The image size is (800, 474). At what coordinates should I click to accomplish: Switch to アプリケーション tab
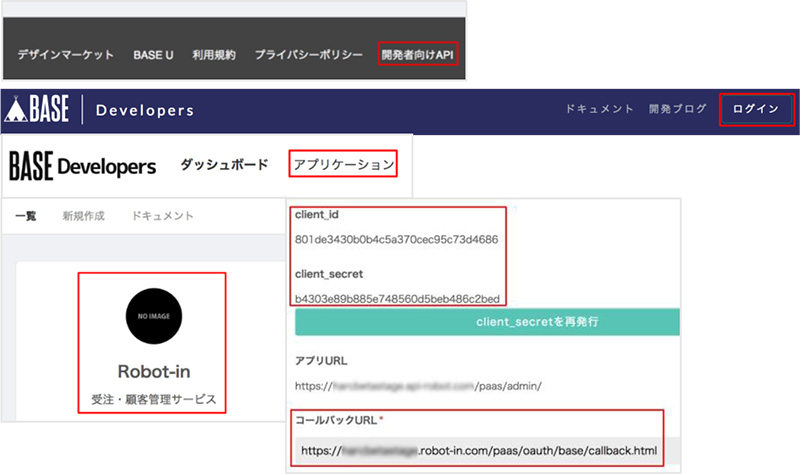343,164
